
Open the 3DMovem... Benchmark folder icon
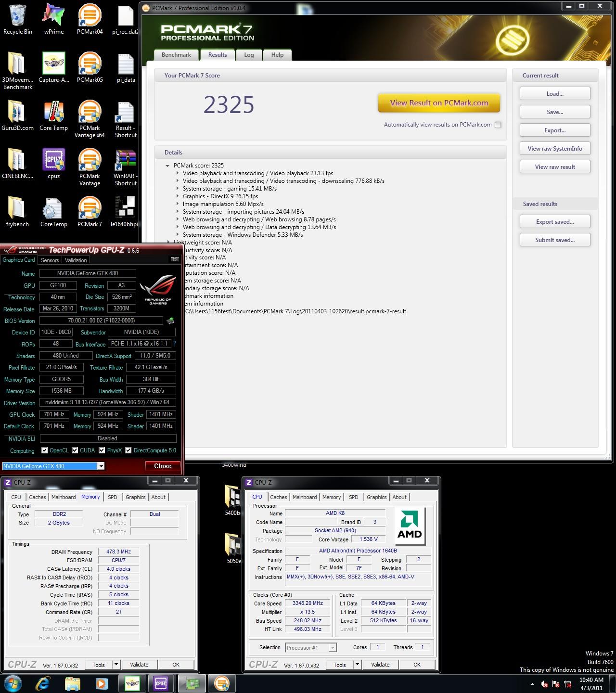pyautogui.click(x=17, y=71)
